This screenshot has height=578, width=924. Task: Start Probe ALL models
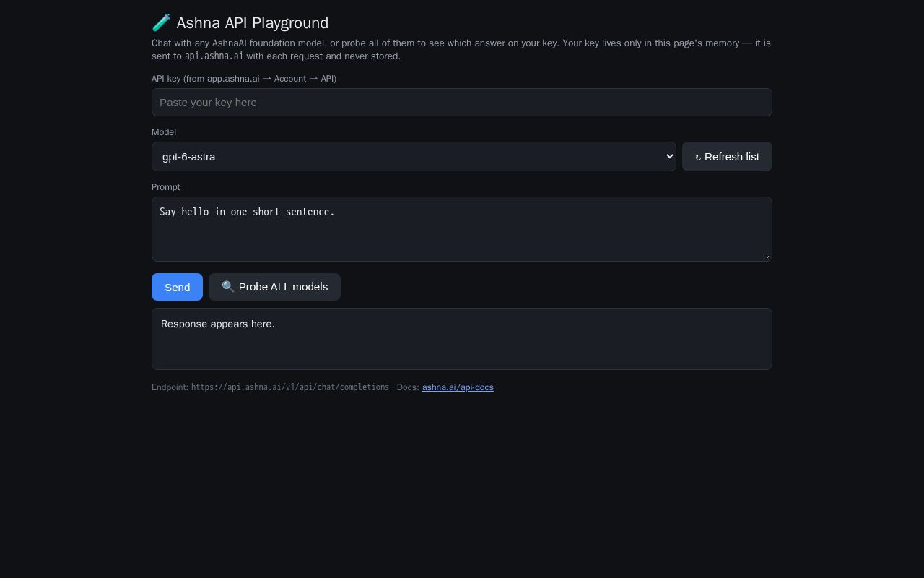pos(274,287)
